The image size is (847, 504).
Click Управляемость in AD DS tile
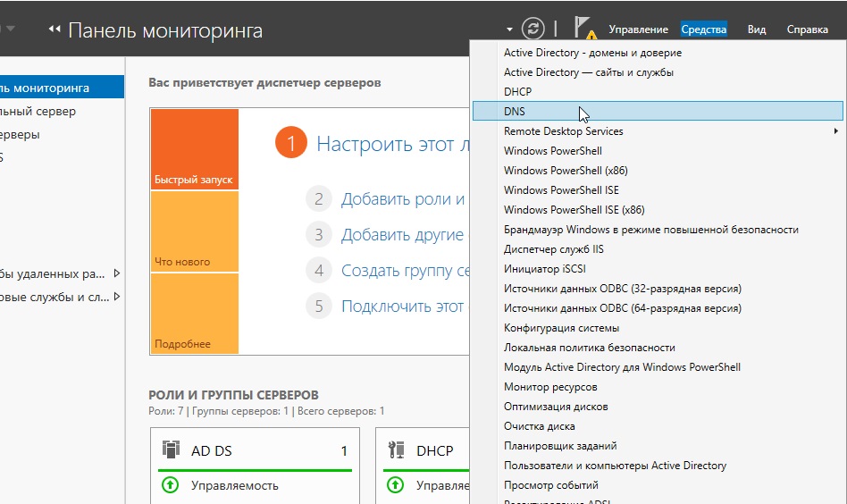click(234, 485)
